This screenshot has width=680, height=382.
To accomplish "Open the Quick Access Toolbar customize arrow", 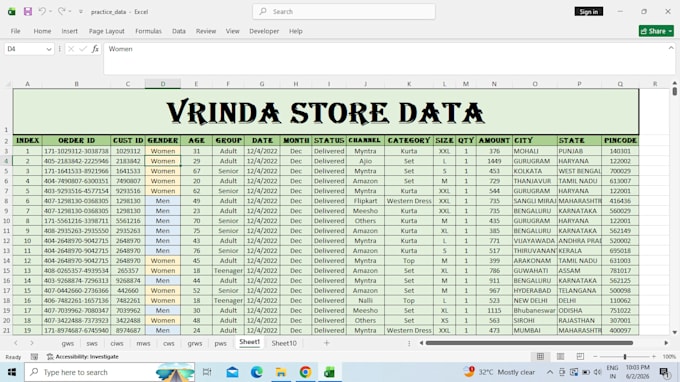I will (x=81, y=12).
